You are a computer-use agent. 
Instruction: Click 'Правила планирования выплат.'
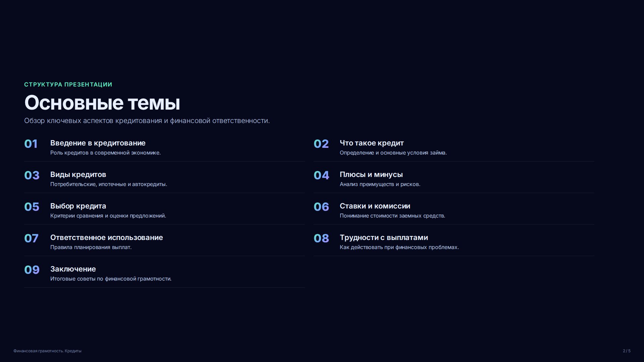click(x=91, y=247)
